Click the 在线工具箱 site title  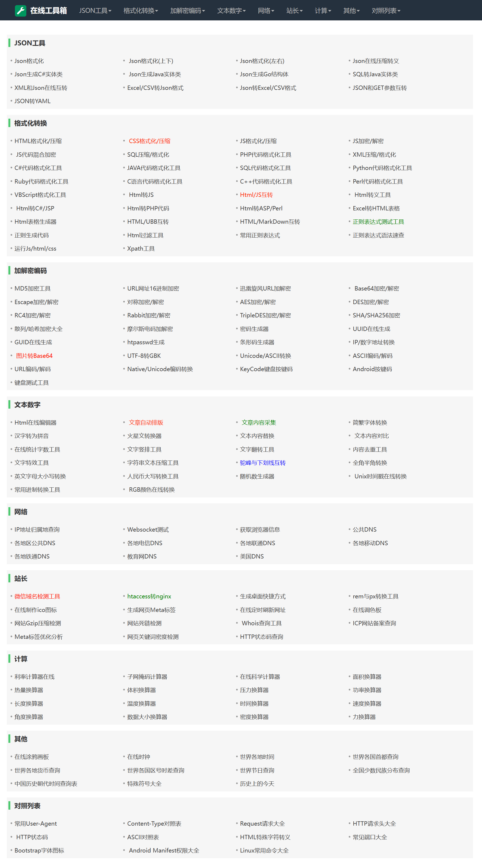pyautogui.click(x=49, y=11)
